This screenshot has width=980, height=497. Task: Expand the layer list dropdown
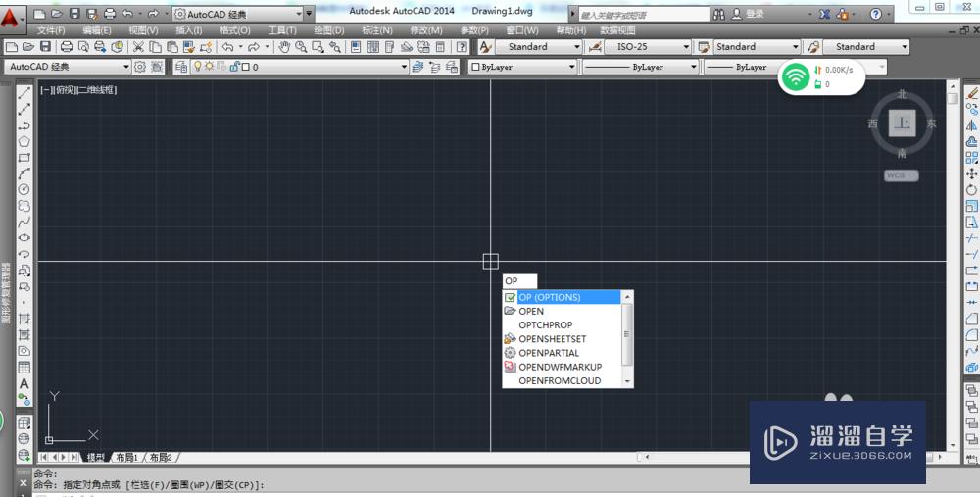click(405, 67)
